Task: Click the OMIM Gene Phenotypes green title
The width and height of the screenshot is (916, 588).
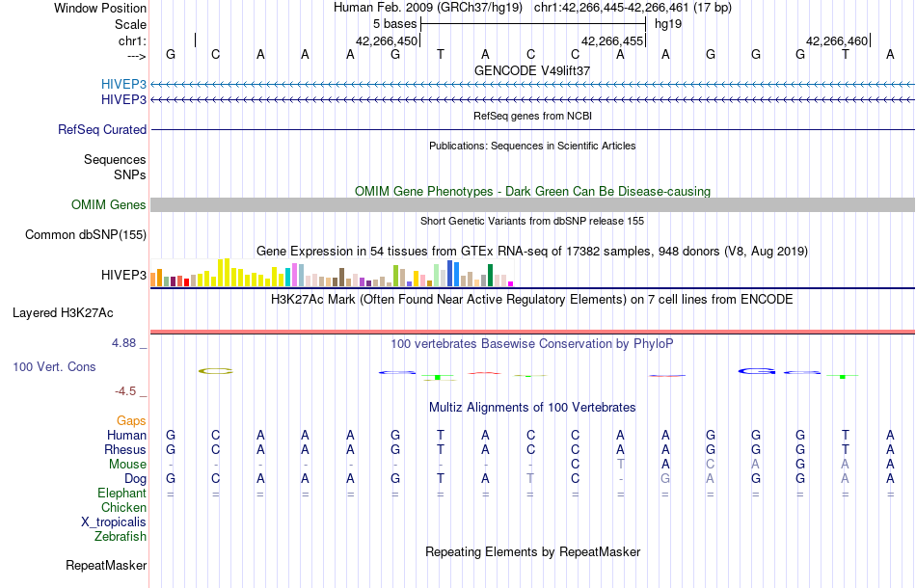Action: (x=532, y=192)
